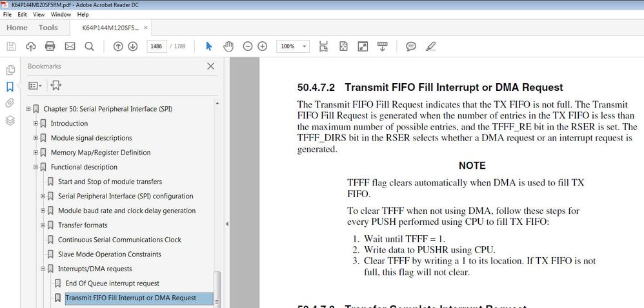This screenshot has width=644, height=308.
Task: Select the highlight text pen tool
Action: (x=430, y=46)
